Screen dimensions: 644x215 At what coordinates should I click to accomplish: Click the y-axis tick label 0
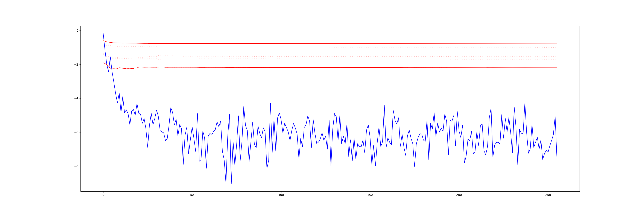pos(77,31)
